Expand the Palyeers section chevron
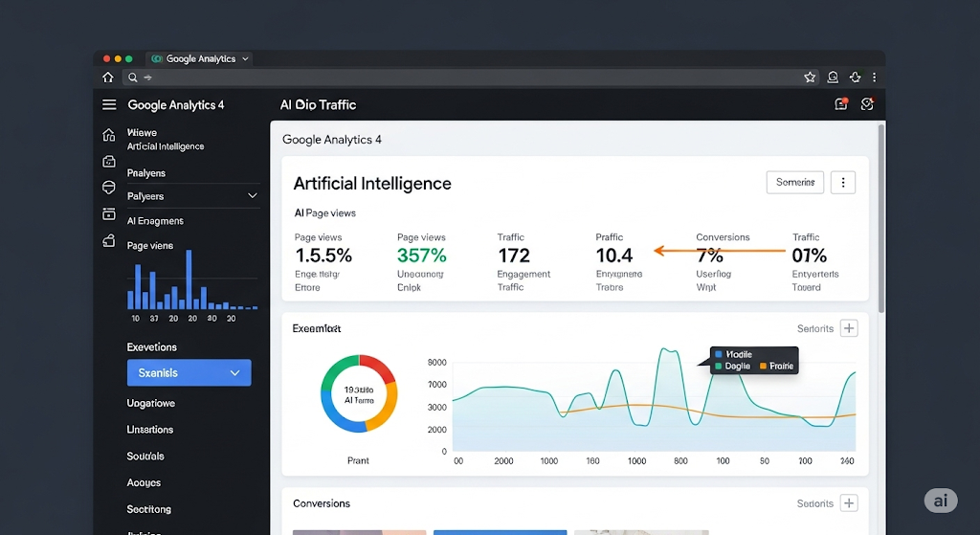The width and height of the screenshot is (980, 535). click(253, 195)
